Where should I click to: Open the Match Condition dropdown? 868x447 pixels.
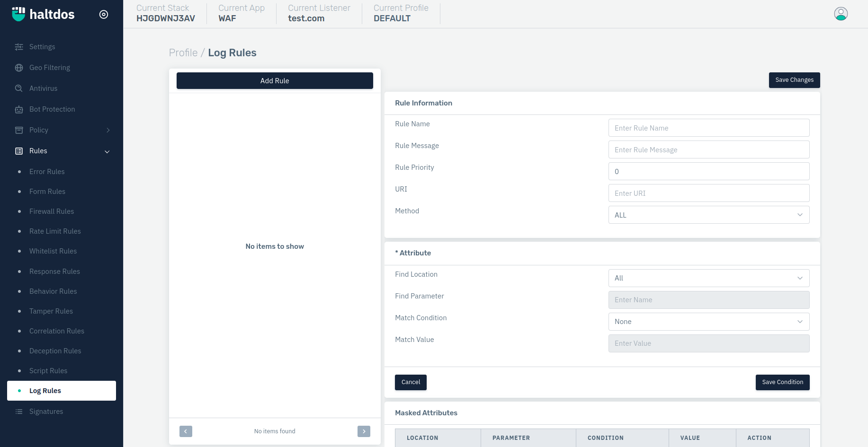pyautogui.click(x=709, y=322)
